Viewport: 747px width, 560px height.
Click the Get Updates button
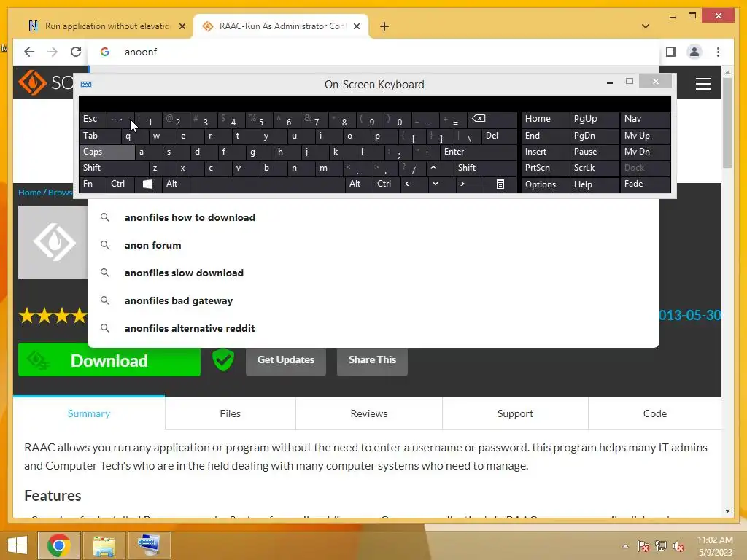[286, 360]
